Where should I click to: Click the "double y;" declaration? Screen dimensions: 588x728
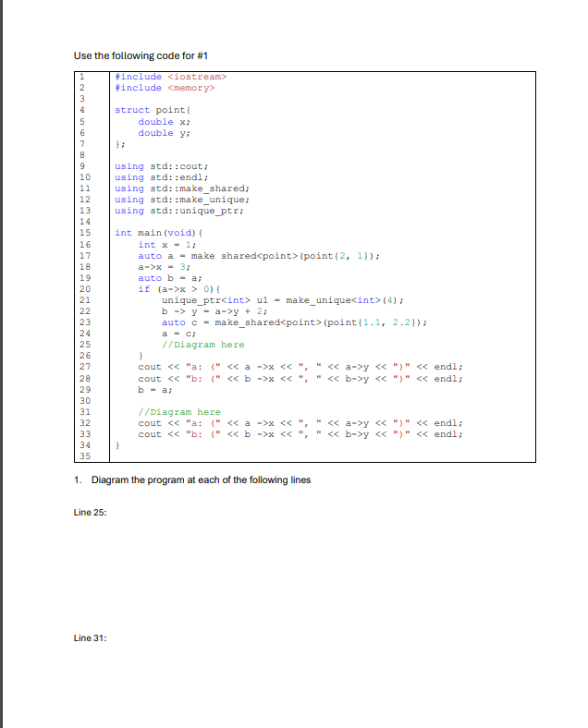pos(164,133)
